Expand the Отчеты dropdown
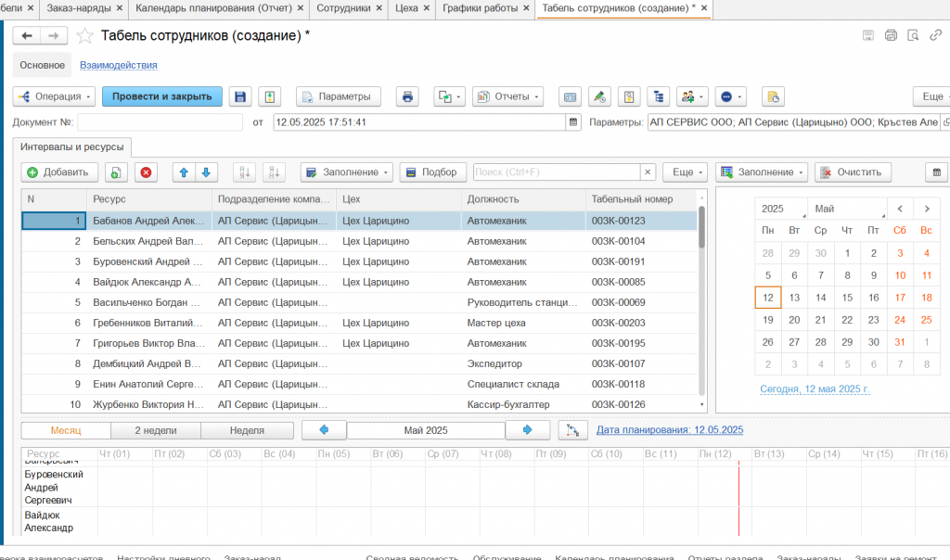950x560 pixels. [507, 96]
